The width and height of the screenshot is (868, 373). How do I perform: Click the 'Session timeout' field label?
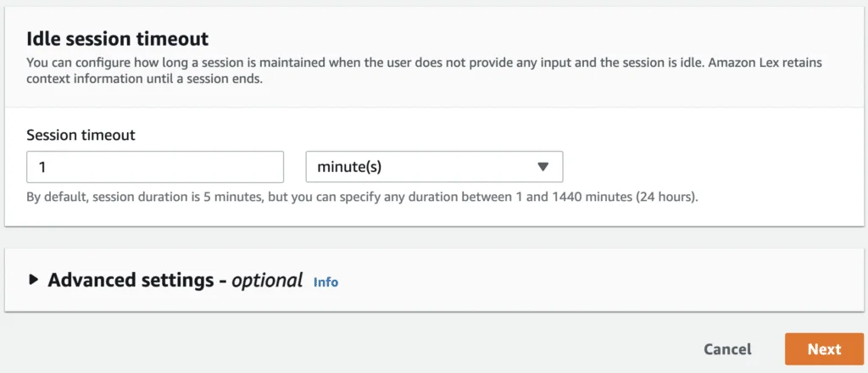tap(81, 135)
